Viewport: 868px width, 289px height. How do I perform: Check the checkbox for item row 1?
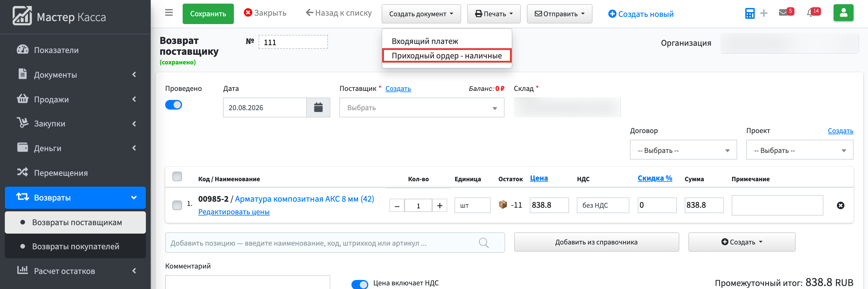point(177,205)
